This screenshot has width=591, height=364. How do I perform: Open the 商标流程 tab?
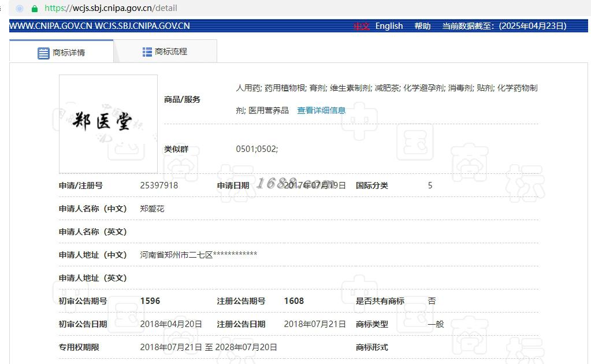point(165,51)
